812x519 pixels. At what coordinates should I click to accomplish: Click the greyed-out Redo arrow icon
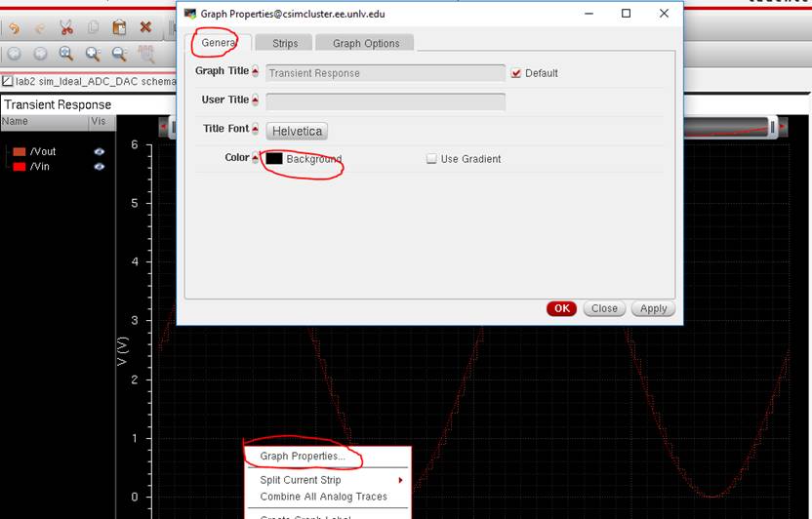tap(40, 28)
